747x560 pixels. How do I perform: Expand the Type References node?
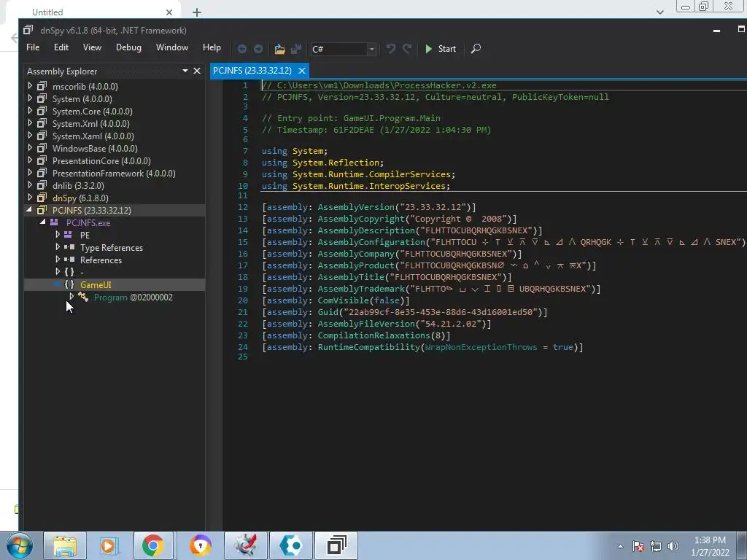58,246
